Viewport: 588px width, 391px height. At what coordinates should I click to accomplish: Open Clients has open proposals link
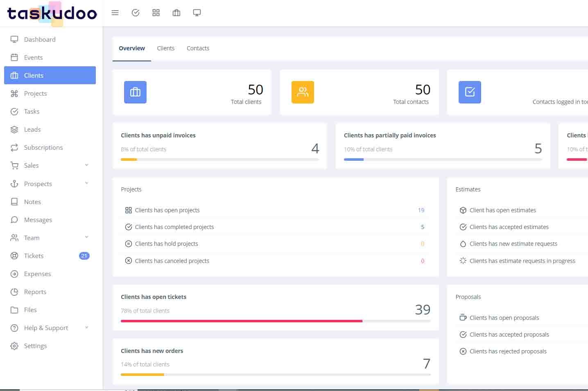point(504,318)
